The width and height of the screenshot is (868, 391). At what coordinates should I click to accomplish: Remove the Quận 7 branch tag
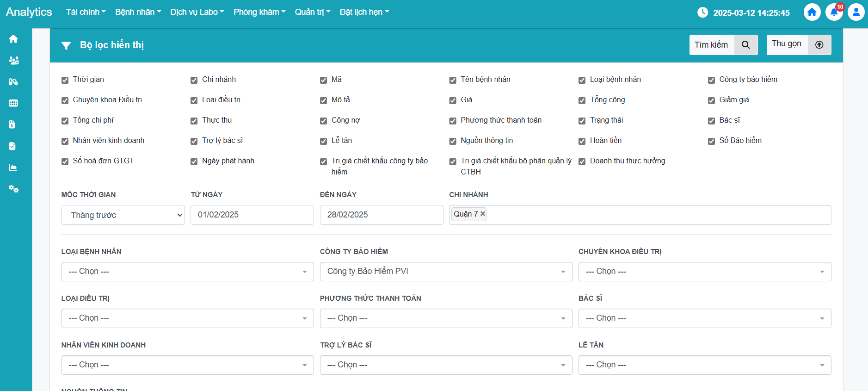[482, 214]
